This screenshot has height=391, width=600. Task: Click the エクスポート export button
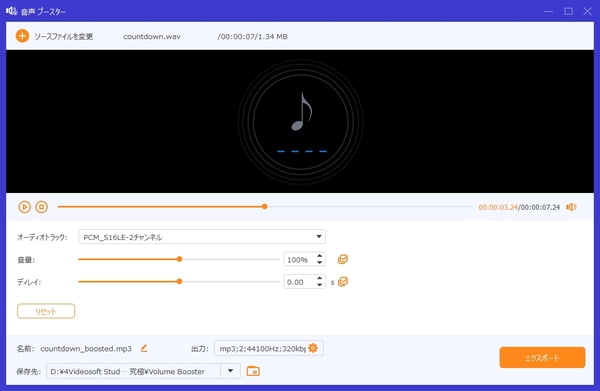click(x=542, y=358)
